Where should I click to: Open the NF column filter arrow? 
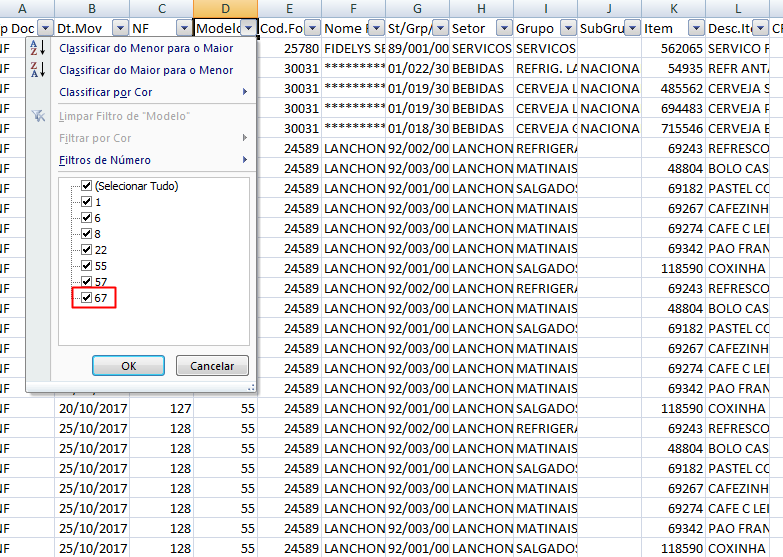[183, 28]
